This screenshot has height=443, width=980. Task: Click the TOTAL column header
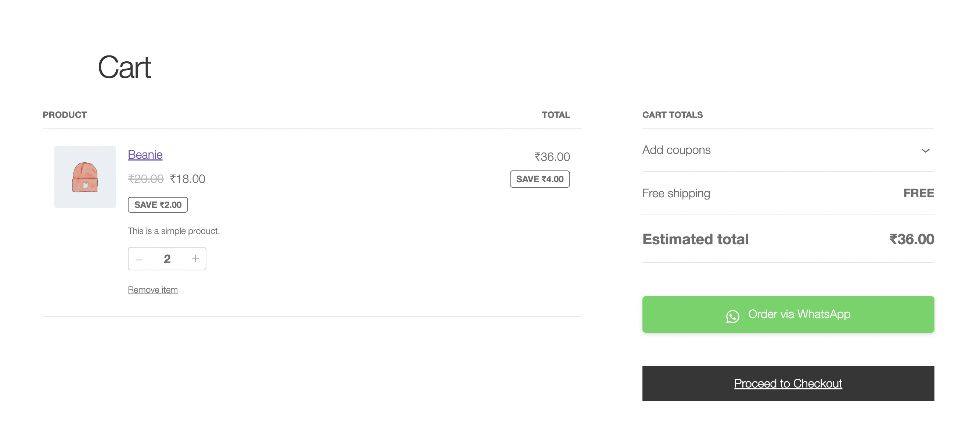[x=556, y=115]
